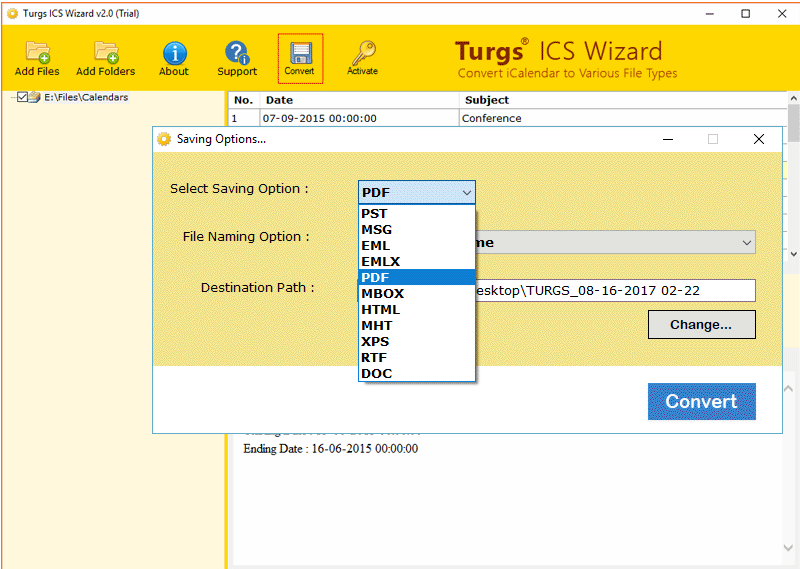The height and width of the screenshot is (569, 800).
Task: Click the Saving Options gear icon
Action: coord(164,139)
